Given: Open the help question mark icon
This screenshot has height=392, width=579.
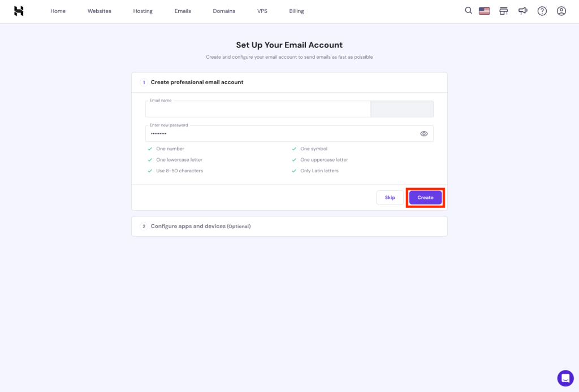Looking at the screenshot, I should point(542,11).
